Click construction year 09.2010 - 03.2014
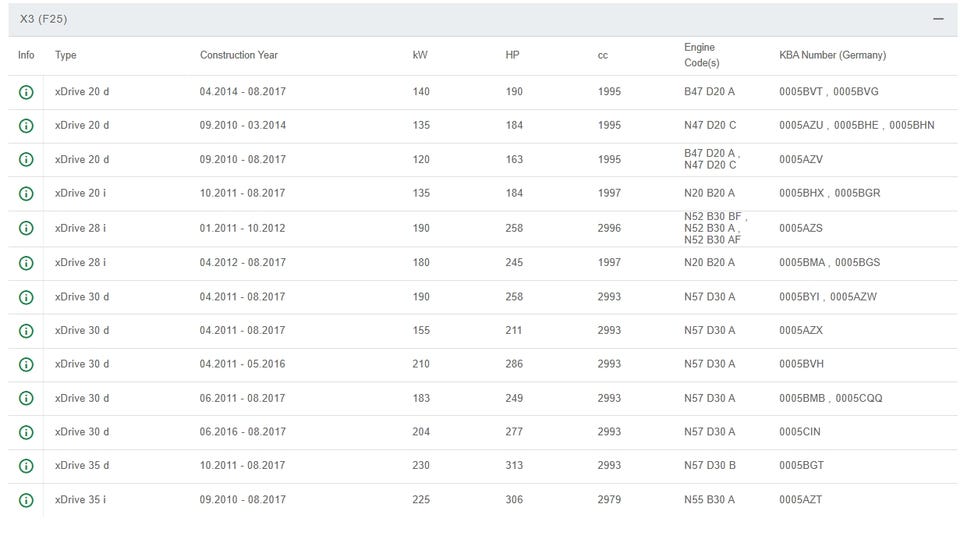960x536 pixels. [242, 126]
